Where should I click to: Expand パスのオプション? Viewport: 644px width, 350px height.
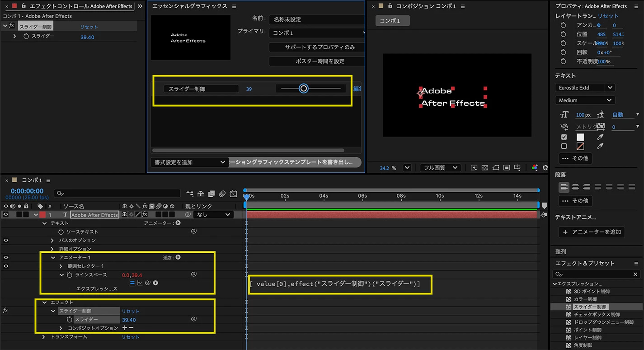(52, 240)
